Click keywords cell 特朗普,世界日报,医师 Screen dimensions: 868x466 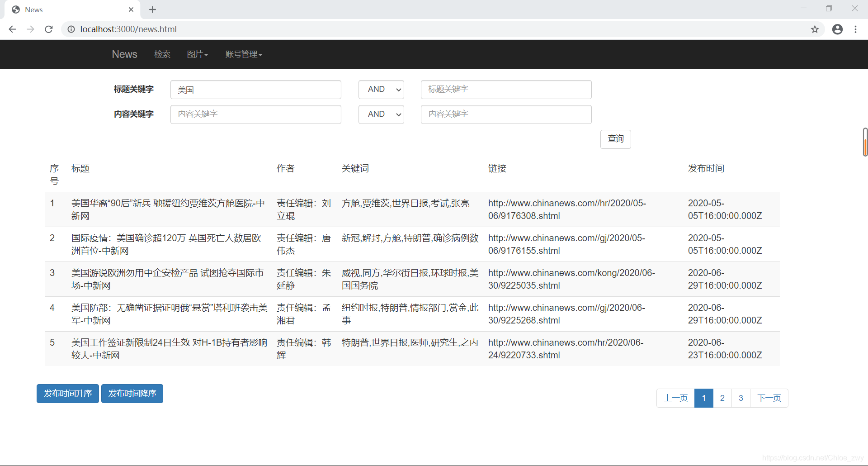tap(410, 342)
